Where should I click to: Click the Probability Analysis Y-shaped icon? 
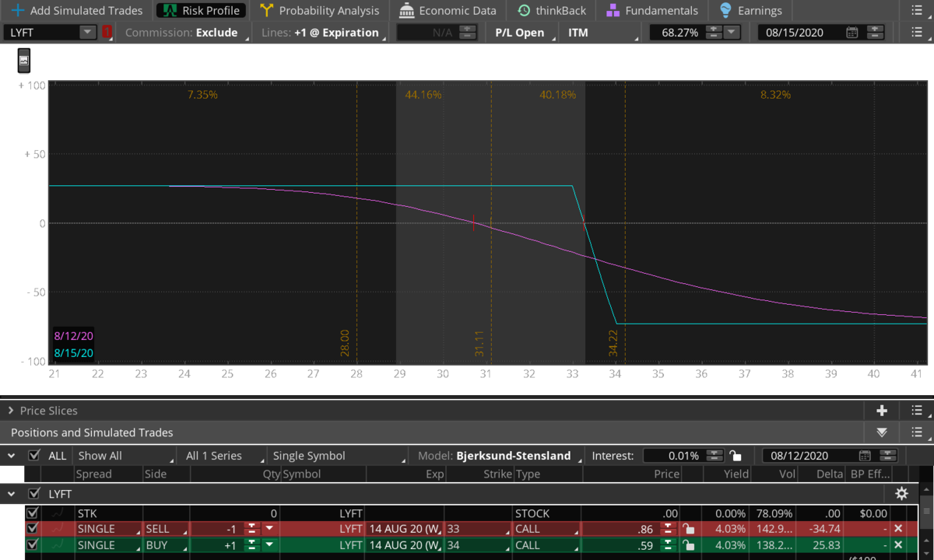267,11
